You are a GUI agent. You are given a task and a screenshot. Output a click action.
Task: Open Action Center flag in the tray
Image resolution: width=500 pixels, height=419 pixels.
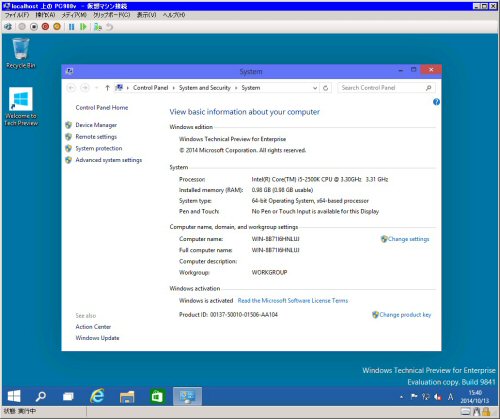pyautogui.click(x=414, y=397)
